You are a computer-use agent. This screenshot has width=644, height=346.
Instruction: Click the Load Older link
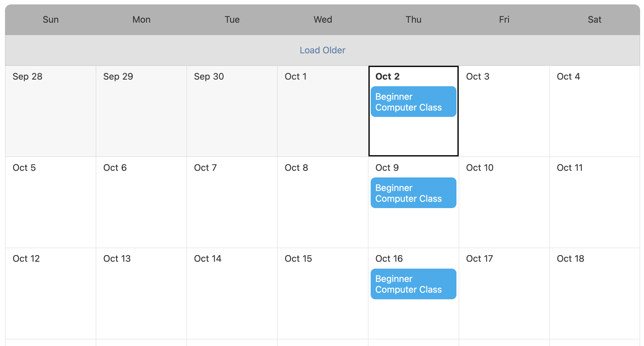pyautogui.click(x=322, y=50)
